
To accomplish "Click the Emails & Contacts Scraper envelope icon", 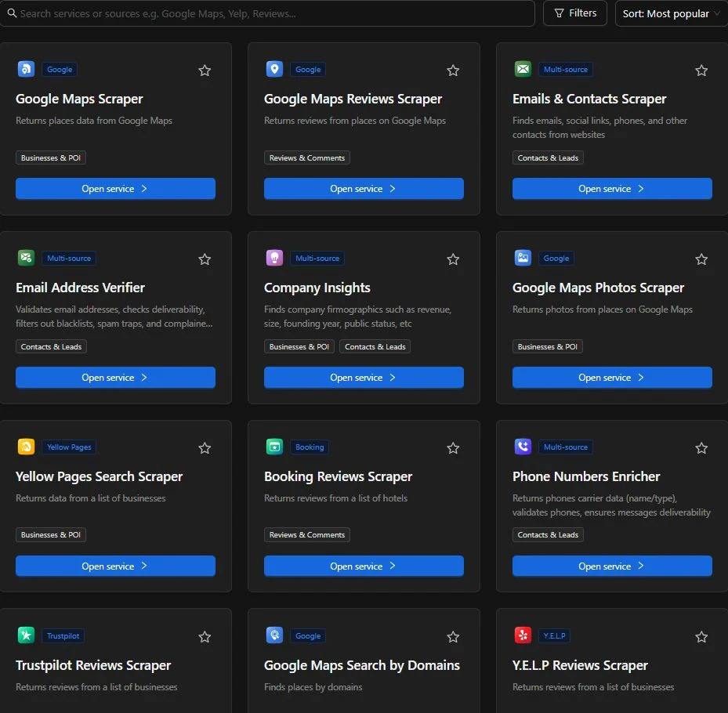I will pos(523,69).
